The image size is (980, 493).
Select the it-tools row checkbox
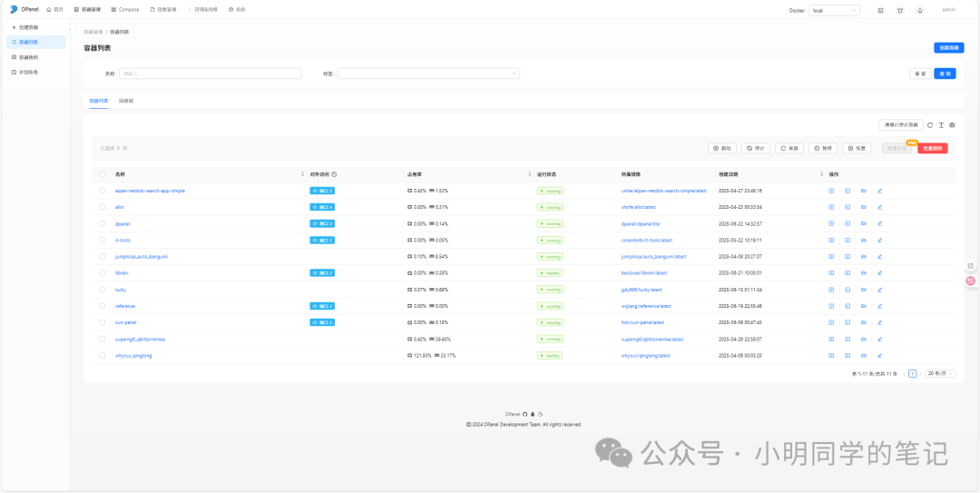103,241
